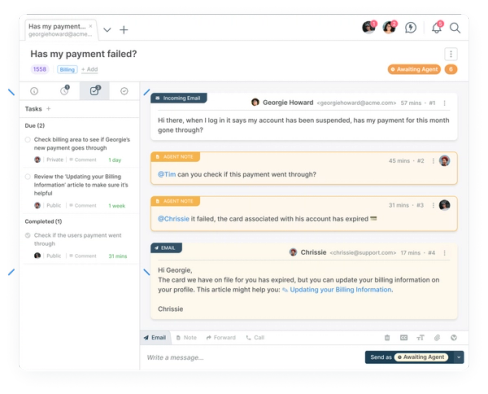The image size is (488, 394).
Task: Uncheck completed 'Check if the users payment' task
Action: tap(28, 235)
